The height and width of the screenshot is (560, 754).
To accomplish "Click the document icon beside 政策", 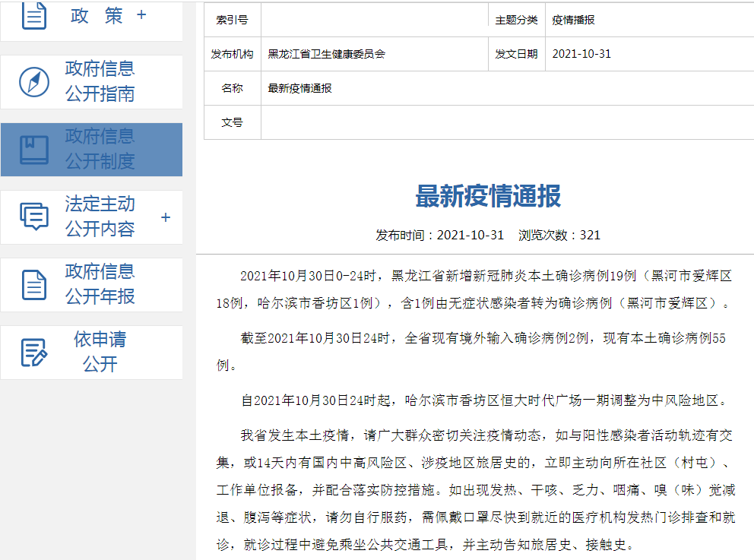I will click(34, 15).
